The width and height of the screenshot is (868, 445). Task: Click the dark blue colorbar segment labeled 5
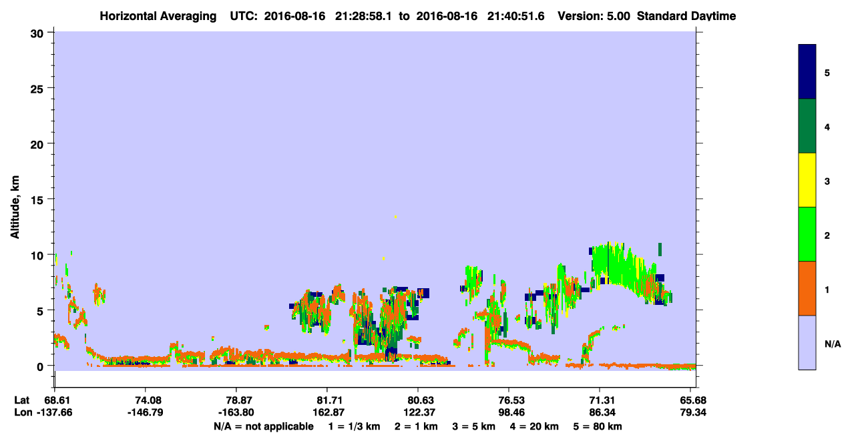pyautogui.click(x=807, y=72)
